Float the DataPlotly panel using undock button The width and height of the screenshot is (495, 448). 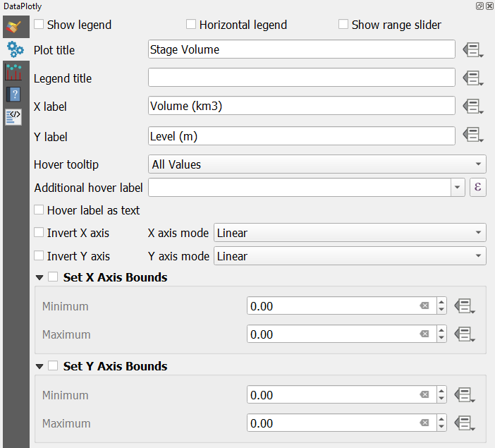point(479,6)
